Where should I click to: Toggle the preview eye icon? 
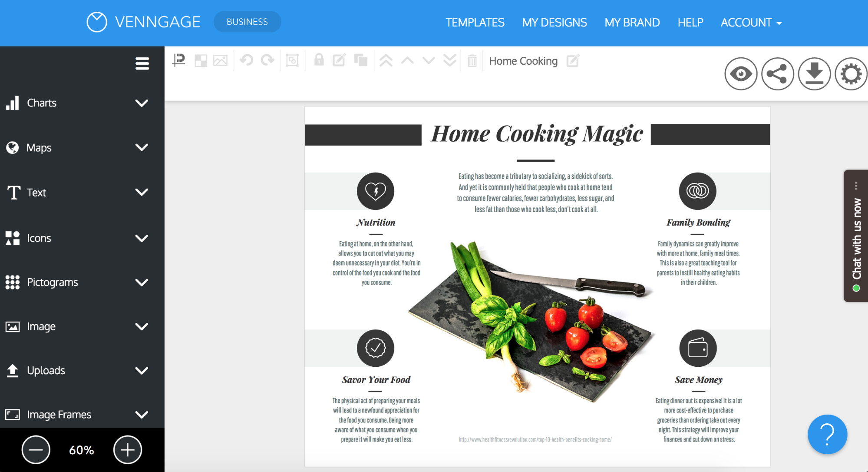[x=743, y=74]
